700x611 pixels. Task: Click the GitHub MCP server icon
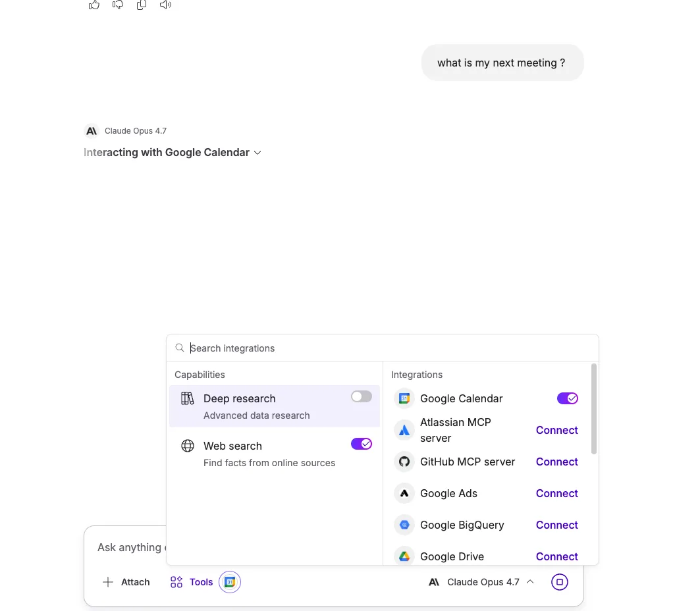tap(404, 462)
